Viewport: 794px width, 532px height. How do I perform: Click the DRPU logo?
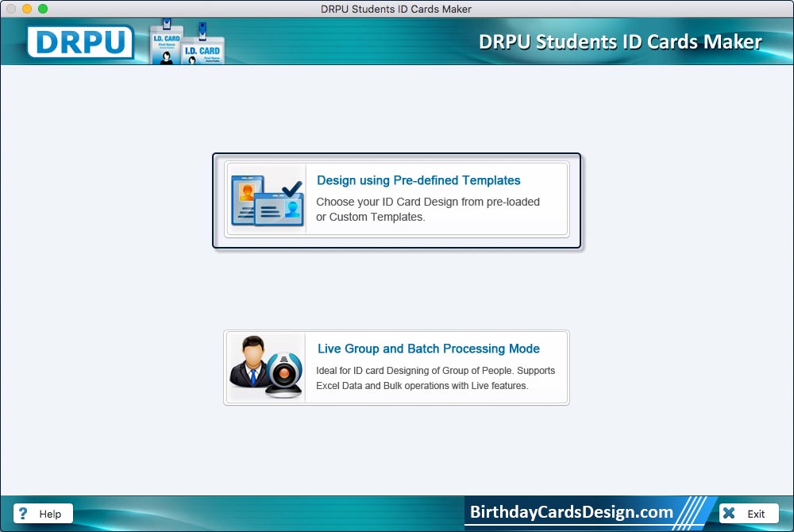[80, 41]
